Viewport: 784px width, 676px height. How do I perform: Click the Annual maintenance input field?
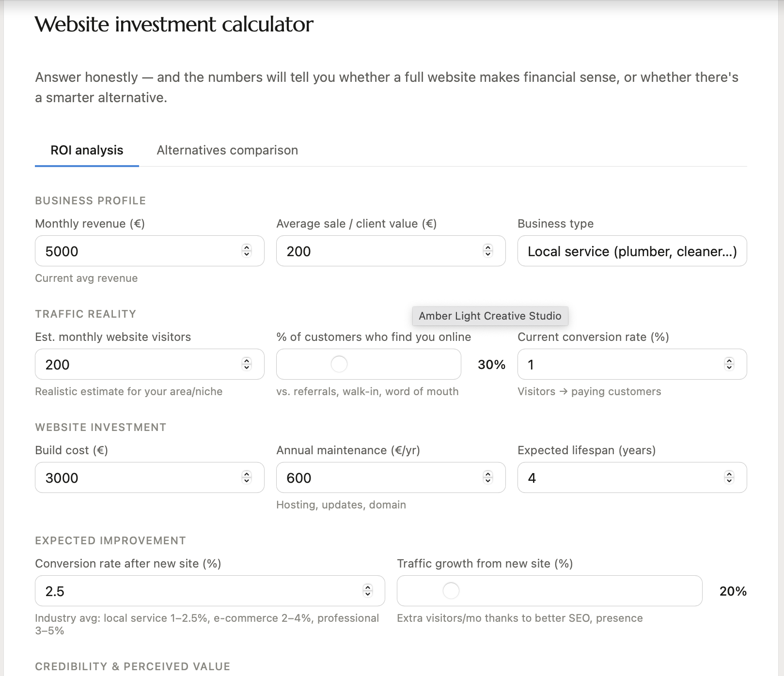click(x=391, y=477)
